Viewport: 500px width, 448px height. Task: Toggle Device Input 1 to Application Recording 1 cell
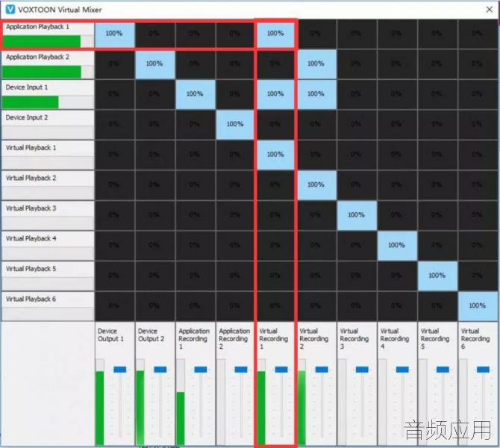196,94
